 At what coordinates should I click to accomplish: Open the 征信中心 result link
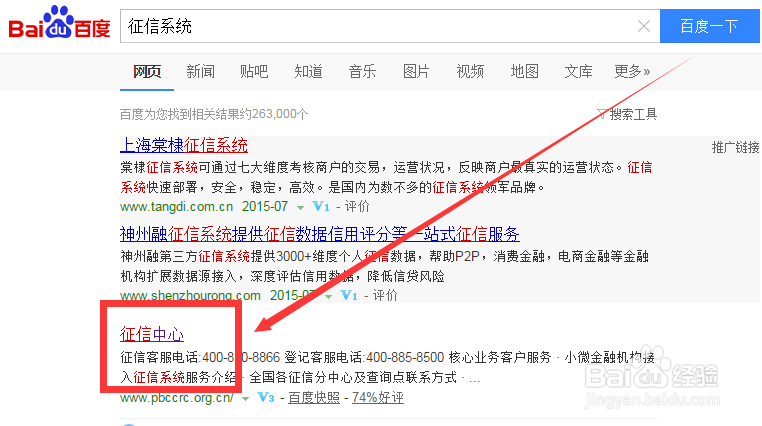coord(152,334)
